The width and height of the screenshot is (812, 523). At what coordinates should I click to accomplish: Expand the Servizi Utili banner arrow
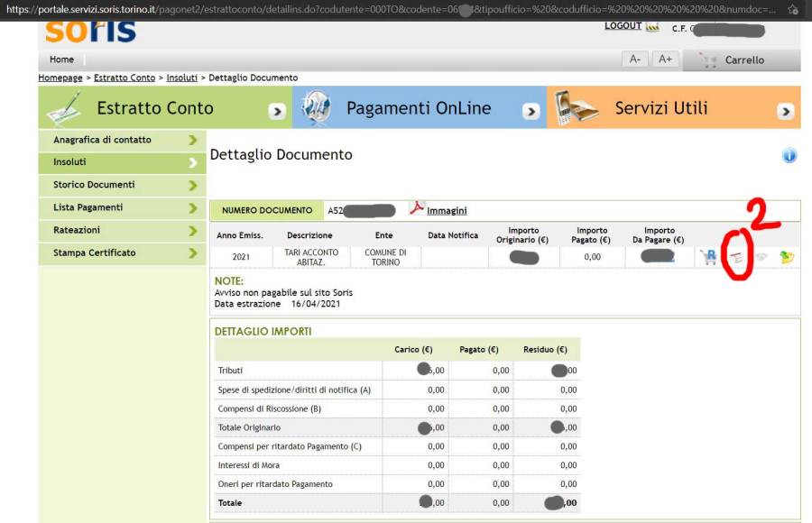click(x=786, y=111)
